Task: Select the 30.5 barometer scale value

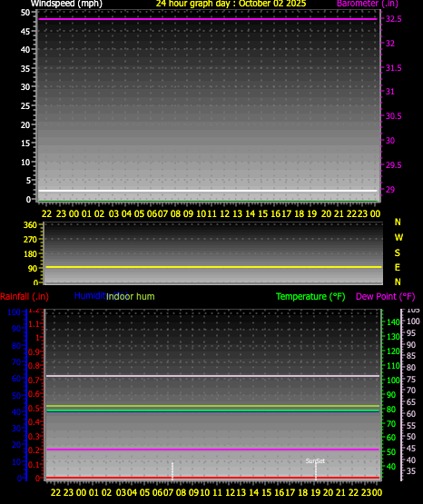Action: click(x=393, y=116)
